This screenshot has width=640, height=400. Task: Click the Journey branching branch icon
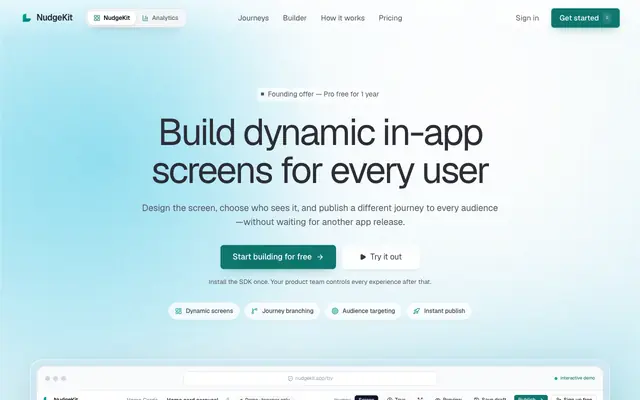[x=254, y=311]
